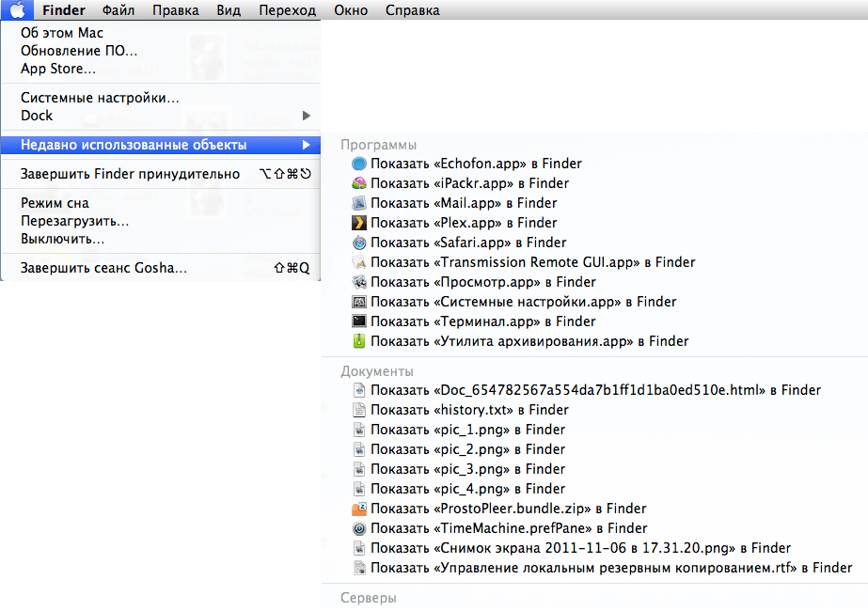Click the TimeMachine.prefPane icon
868x611 pixels.
coord(359,528)
